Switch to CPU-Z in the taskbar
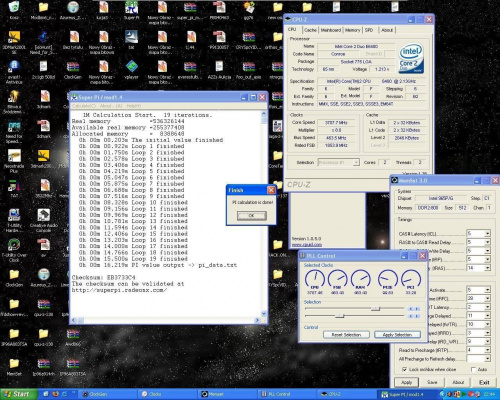This screenshot has width=500, height=400. pos(346,394)
